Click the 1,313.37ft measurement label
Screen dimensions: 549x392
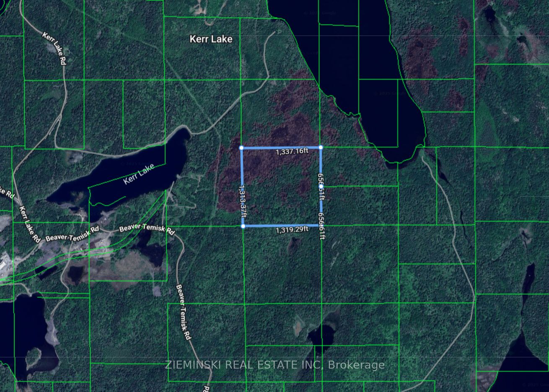coord(243,201)
